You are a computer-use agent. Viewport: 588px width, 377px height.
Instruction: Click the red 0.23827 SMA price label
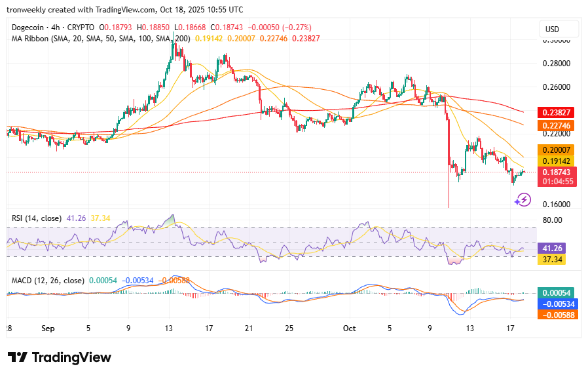click(x=555, y=113)
